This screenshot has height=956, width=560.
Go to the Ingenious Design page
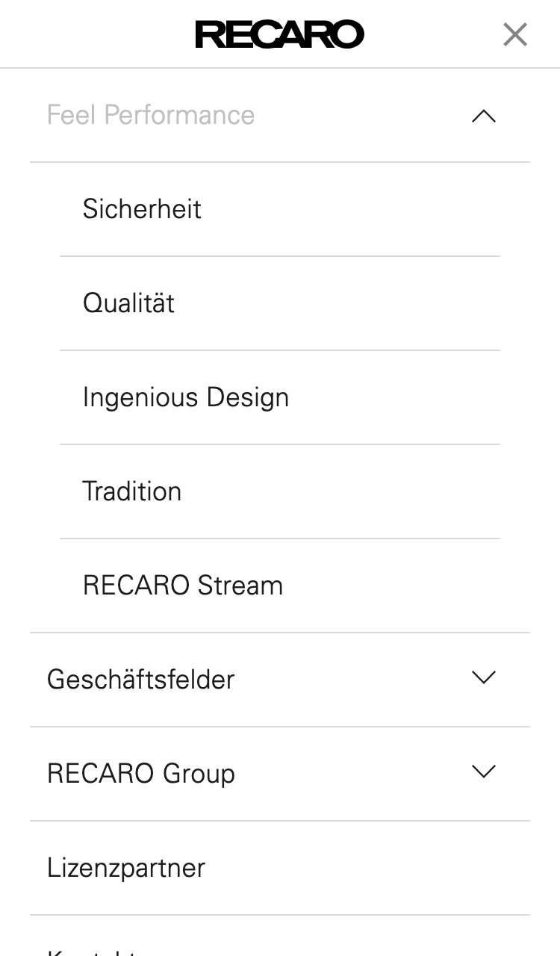(186, 397)
